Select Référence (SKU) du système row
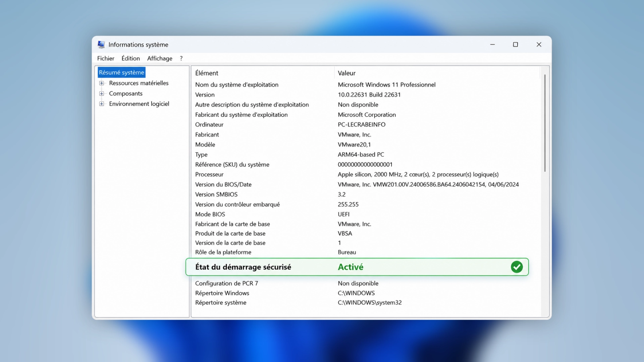The image size is (644, 362). (x=232, y=165)
